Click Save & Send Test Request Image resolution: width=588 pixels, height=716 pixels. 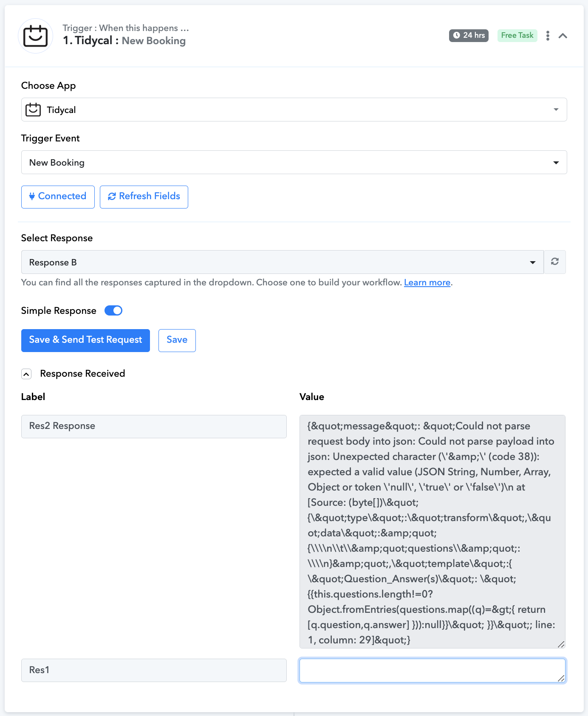pos(85,340)
